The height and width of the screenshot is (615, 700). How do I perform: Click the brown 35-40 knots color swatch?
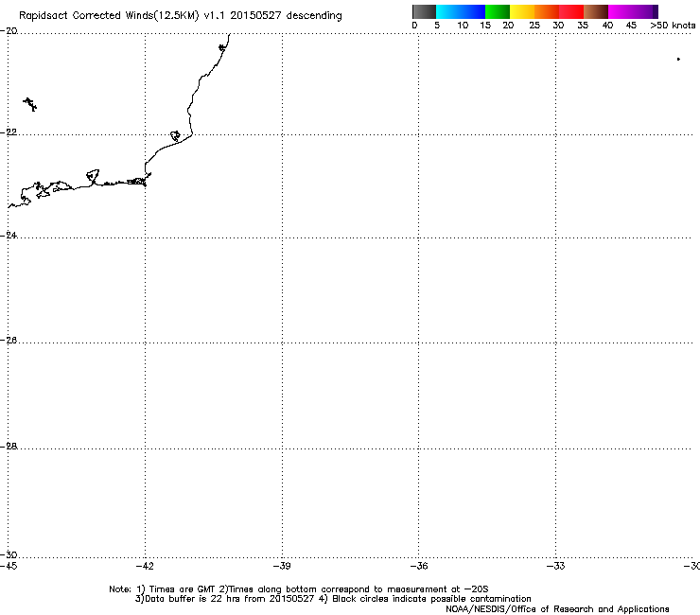(x=596, y=11)
